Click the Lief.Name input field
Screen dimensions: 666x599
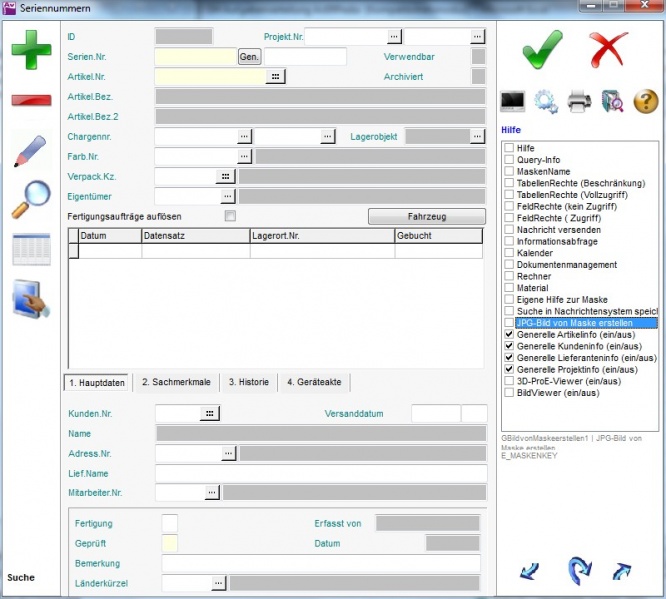click(x=321, y=473)
